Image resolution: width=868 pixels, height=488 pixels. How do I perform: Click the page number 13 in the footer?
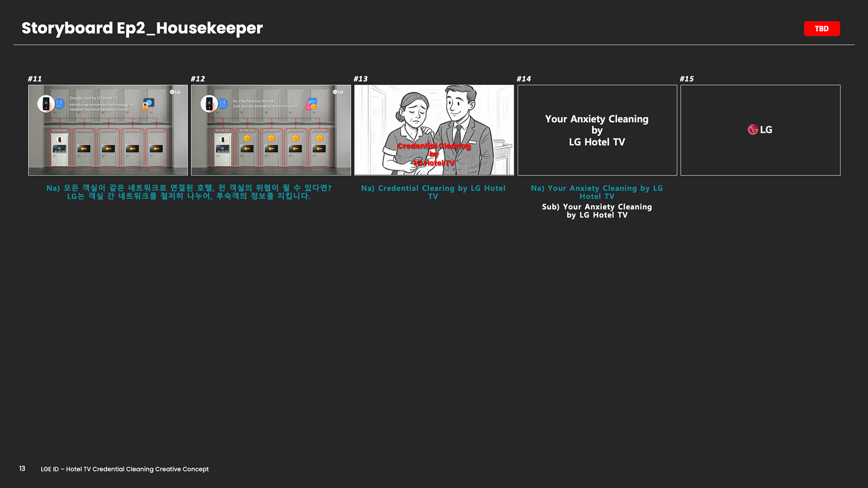[22, 469]
